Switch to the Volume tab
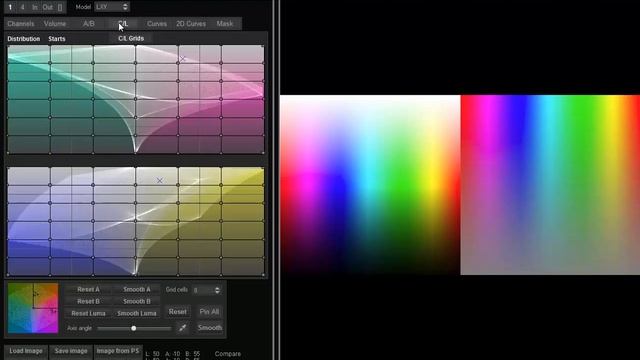 (x=55, y=24)
